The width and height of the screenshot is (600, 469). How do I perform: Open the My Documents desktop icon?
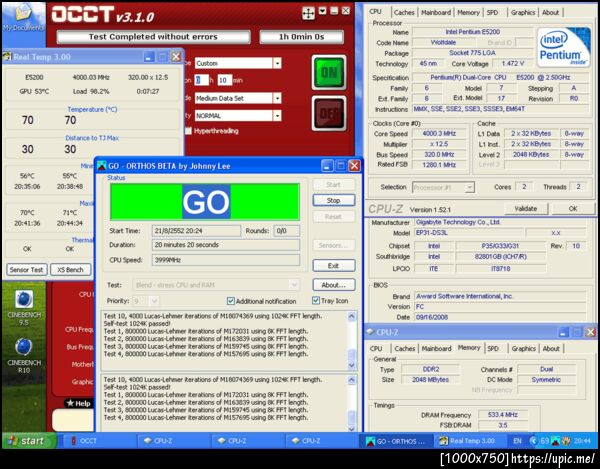23,16
